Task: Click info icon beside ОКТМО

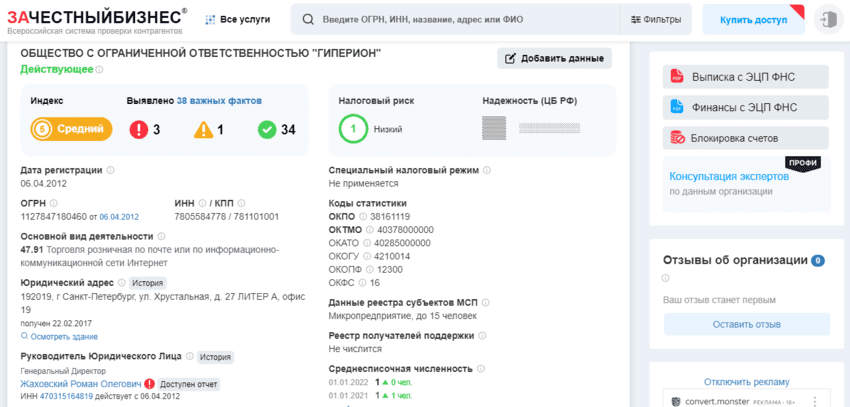Action: (x=370, y=230)
